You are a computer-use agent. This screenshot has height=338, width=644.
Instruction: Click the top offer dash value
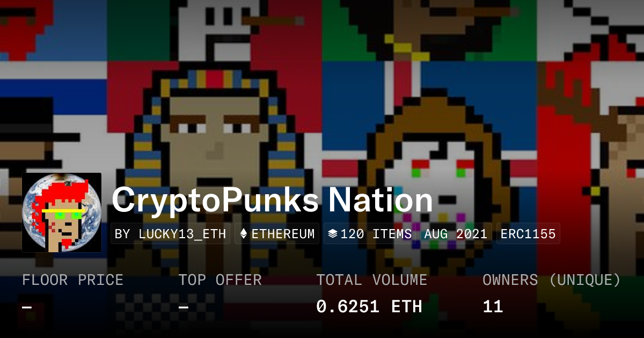coord(184,307)
